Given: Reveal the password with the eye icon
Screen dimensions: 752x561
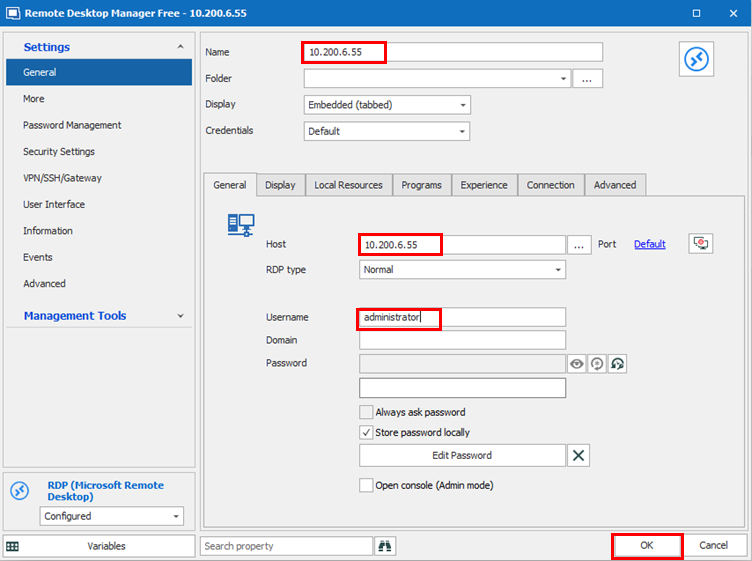Looking at the screenshot, I should coord(576,364).
